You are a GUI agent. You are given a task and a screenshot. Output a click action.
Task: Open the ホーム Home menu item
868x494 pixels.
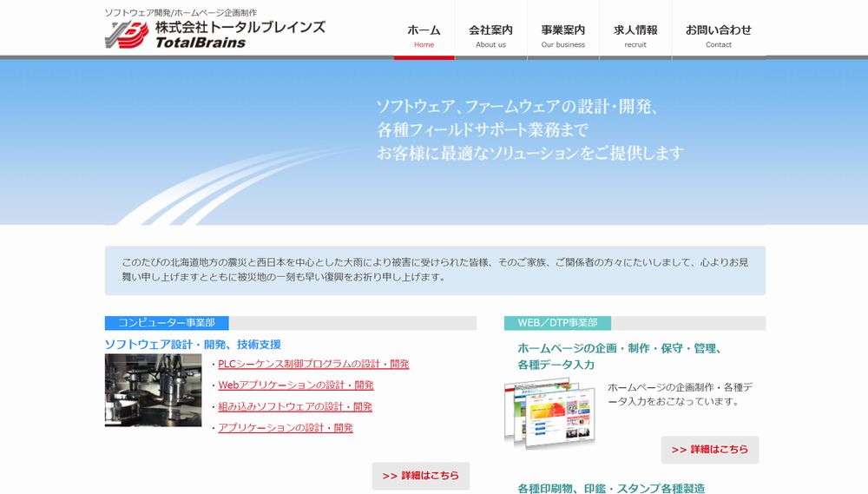click(424, 36)
